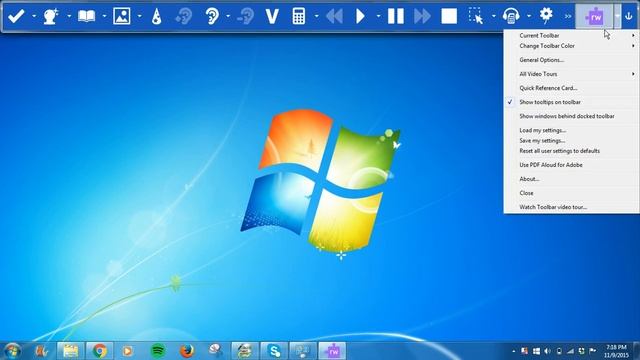This screenshot has width=640, height=360.
Task: Expand the Dictionary dropdown arrow
Action: point(104,16)
